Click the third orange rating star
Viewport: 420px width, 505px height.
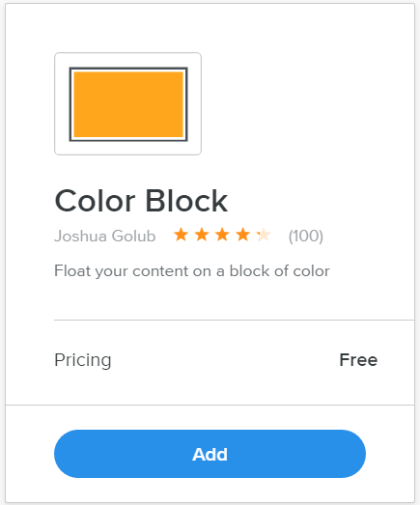tap(223, 235)
